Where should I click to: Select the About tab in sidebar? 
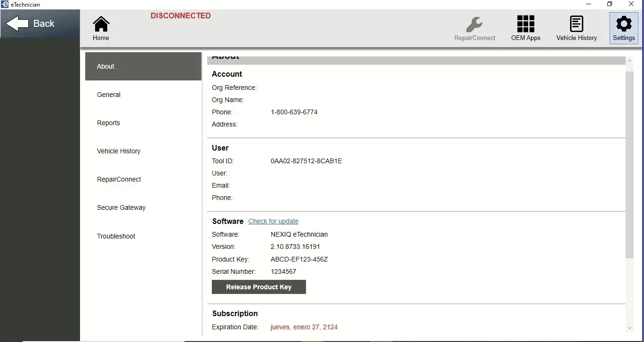pyautogui.click(x=143, y=66)
